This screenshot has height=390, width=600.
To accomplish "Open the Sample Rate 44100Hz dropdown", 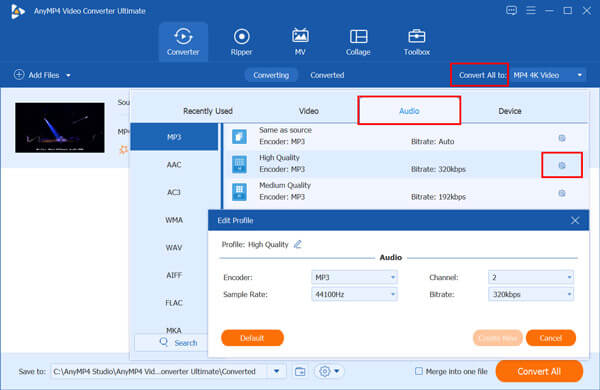I will (354, 294).
